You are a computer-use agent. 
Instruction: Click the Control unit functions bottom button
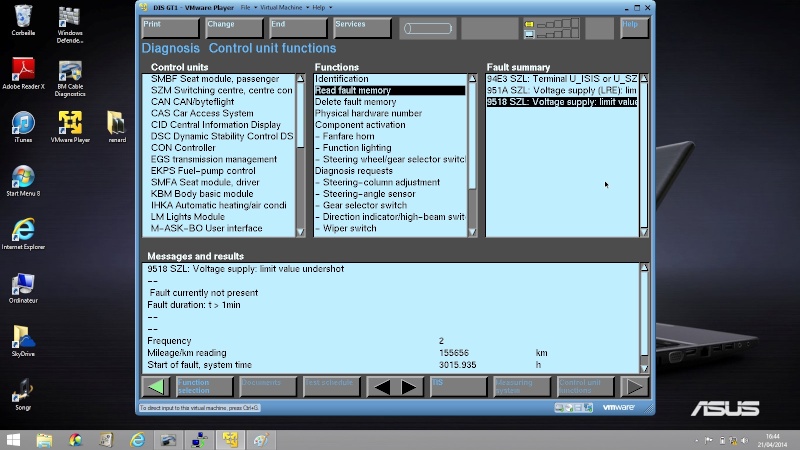point(585,387)
